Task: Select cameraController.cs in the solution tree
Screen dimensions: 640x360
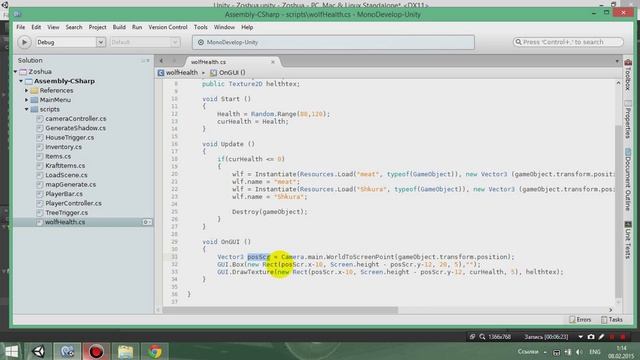Action: [76, 118]
